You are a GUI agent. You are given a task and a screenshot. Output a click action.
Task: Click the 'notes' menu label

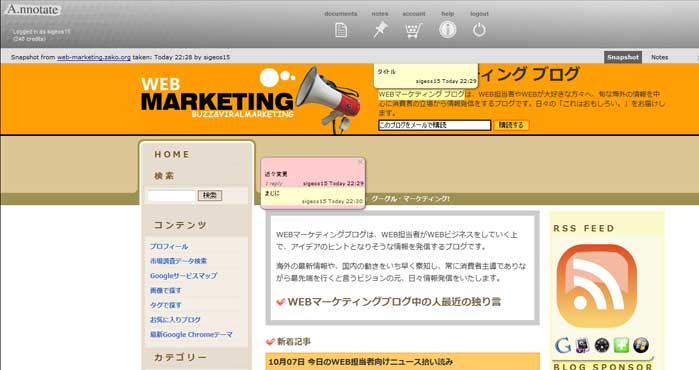tap(380, 14)
